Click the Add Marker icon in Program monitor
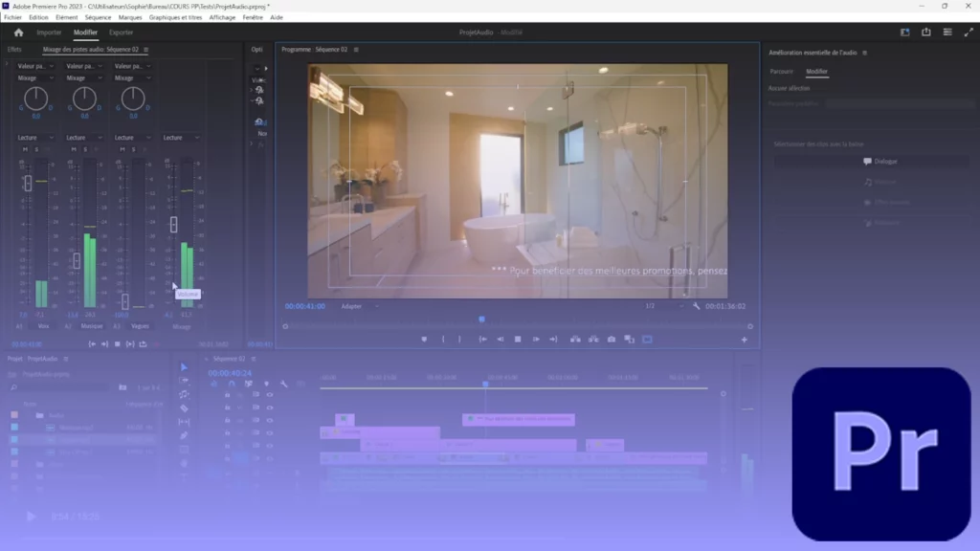The width and height of the screenshot is (980, 551). tap(424, 339)
